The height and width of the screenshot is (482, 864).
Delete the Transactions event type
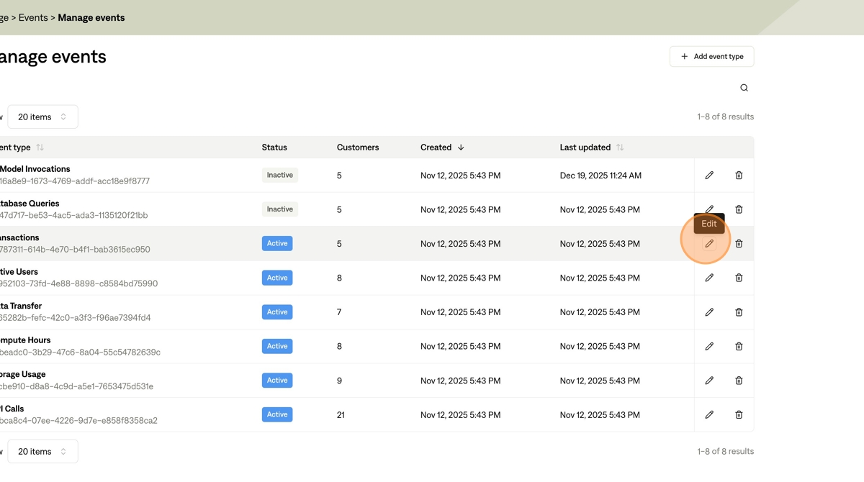[739, 243]
